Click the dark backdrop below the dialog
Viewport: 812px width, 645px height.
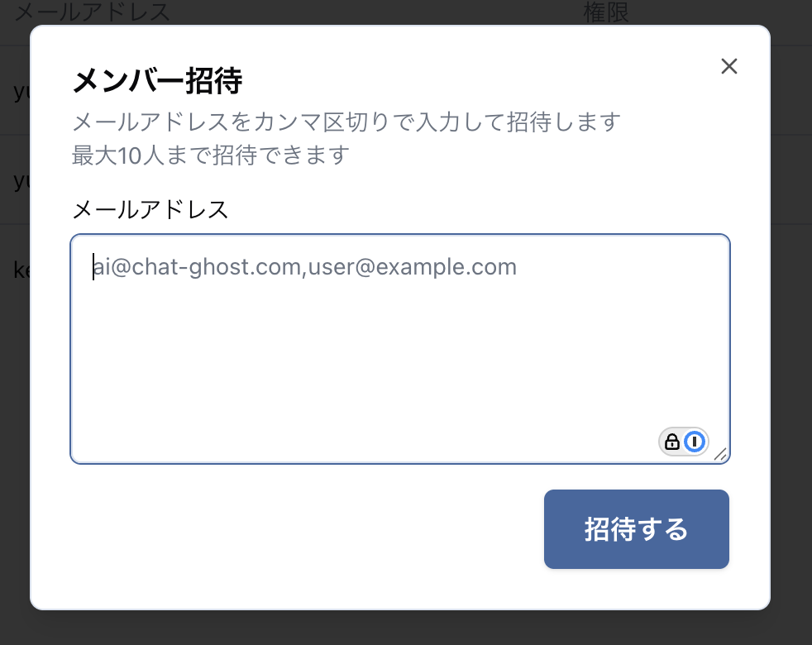(406, 628)
